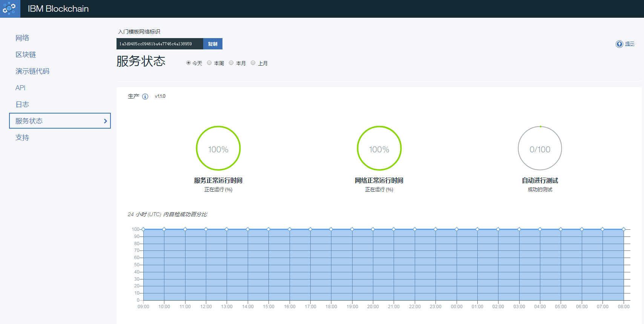Click the info icon next to 生产
Viewport: 644px width, 324px height.
pyautogui.click(x=145, y=97)
